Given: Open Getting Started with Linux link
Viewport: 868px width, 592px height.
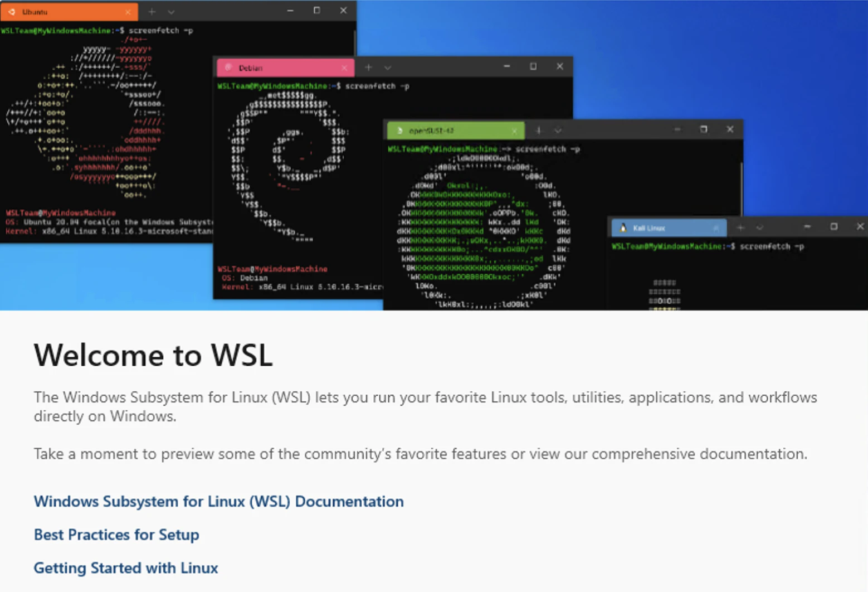Looking at the screenshot, I should point(126,568).
